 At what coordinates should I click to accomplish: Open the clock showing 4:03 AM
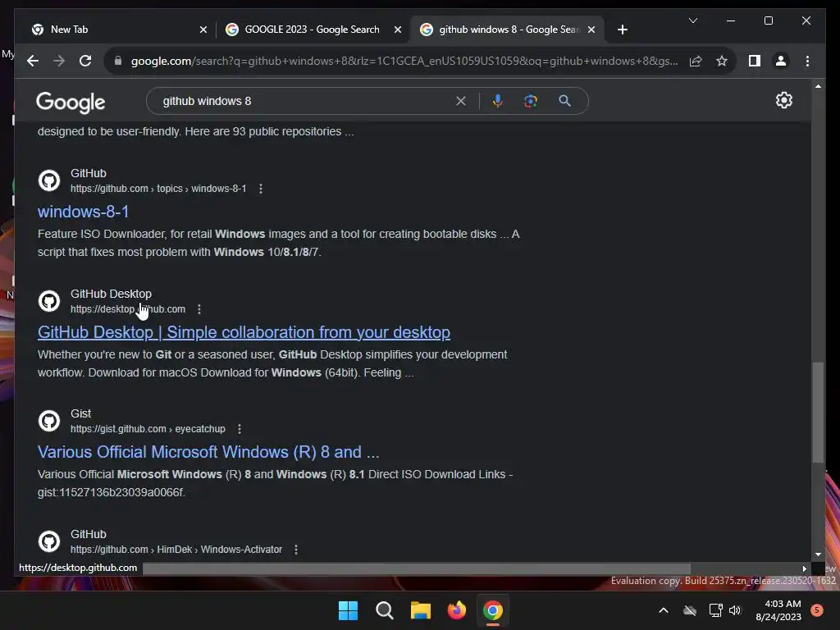point(778,610)
